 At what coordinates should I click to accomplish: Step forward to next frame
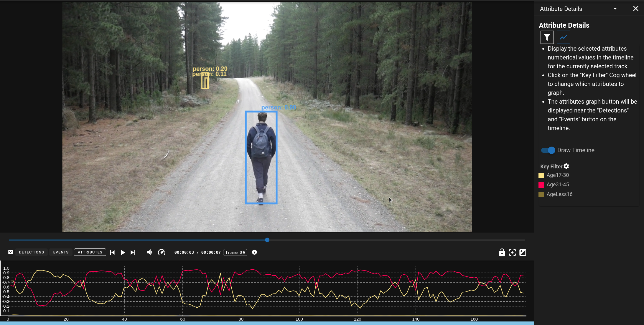click(x=133, y=253)
